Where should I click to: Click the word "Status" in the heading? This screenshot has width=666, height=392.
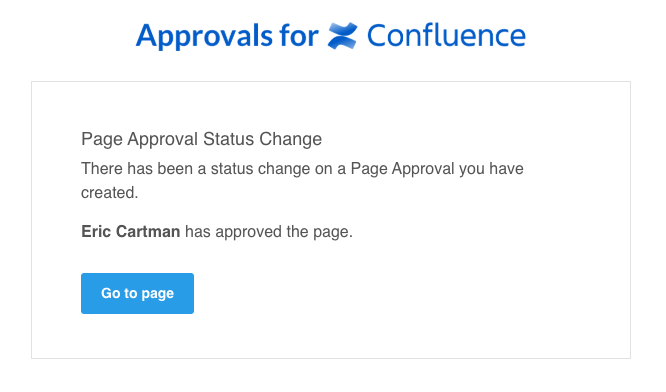point(229,139)
